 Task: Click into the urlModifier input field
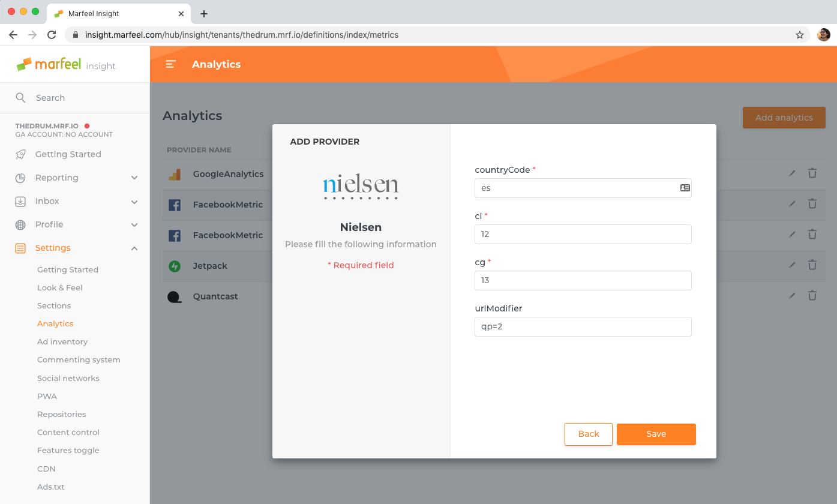(583, 326)
